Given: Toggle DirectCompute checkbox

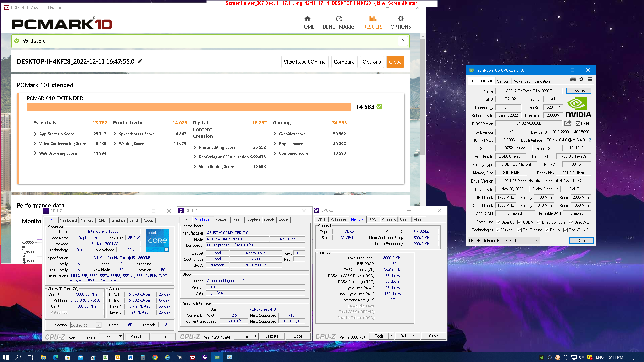Looking at the screenshot, I should click(539, 222).
